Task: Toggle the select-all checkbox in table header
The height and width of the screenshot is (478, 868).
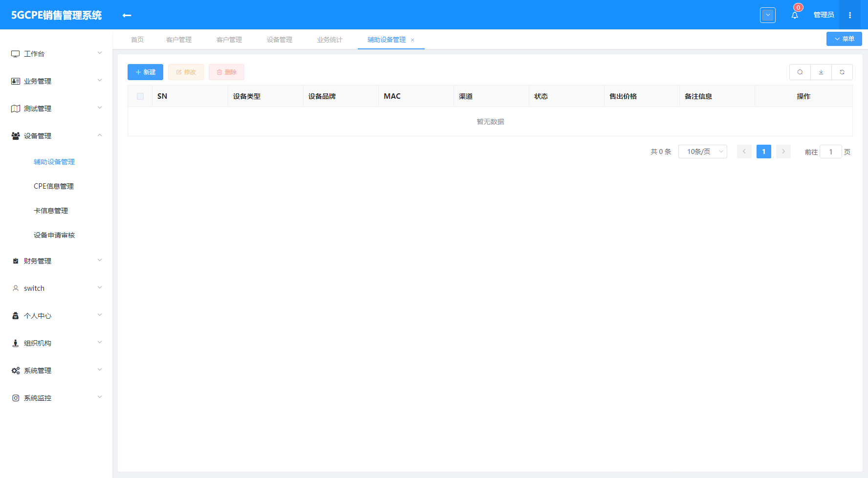Action: coord(140,96)
